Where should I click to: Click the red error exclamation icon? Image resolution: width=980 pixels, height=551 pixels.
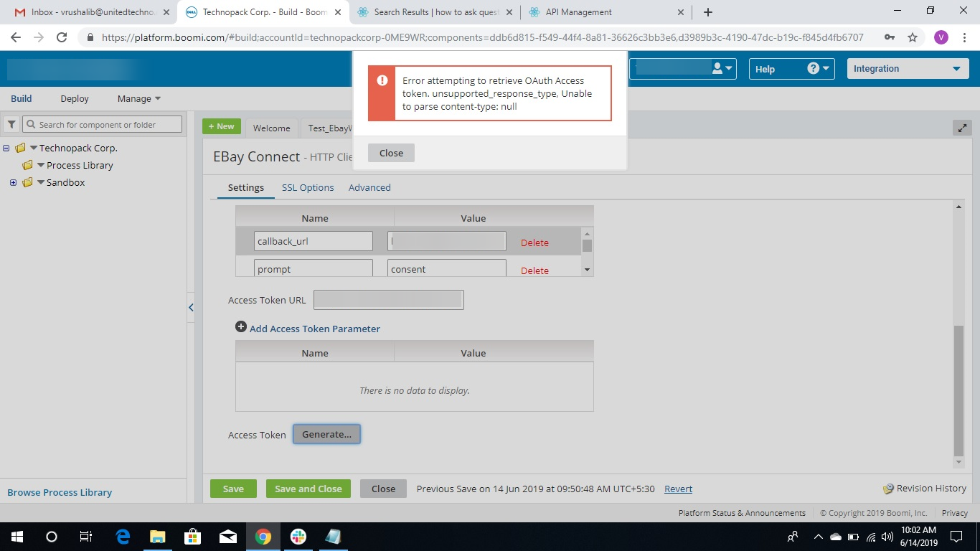coord(382,80)
